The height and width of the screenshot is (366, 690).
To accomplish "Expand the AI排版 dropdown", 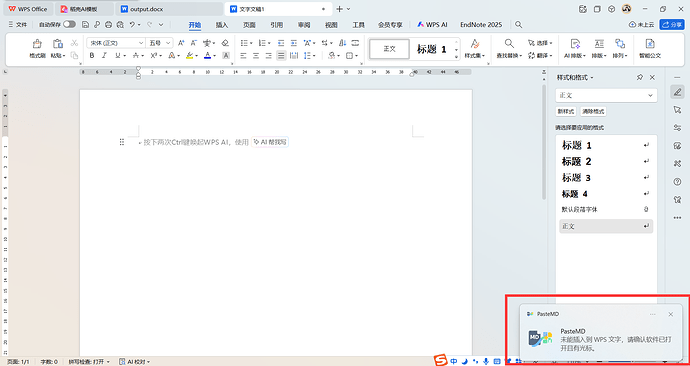I will click(575, 56).
